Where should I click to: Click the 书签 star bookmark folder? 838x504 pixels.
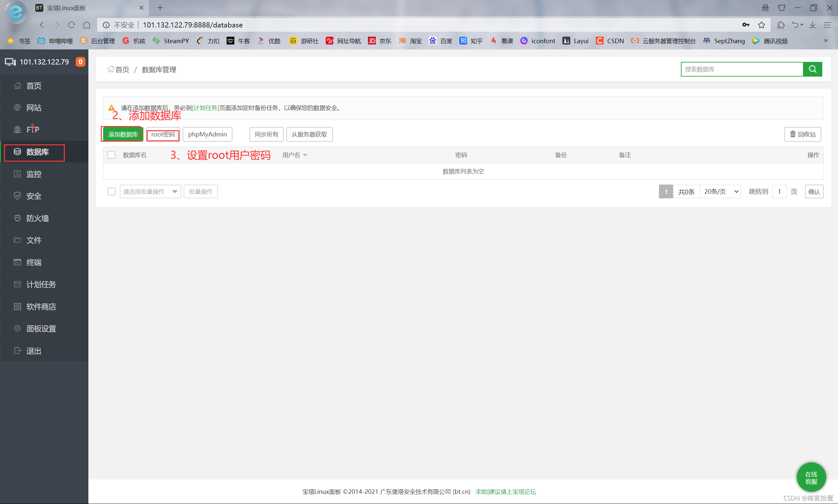19,41
